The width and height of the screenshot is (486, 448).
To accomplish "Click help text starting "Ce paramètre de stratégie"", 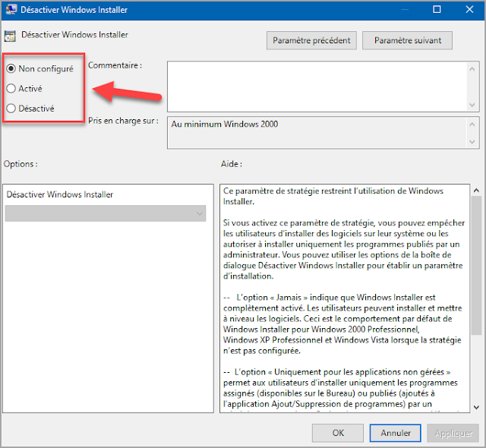I will pyautogui.click(x=333, y=196).
